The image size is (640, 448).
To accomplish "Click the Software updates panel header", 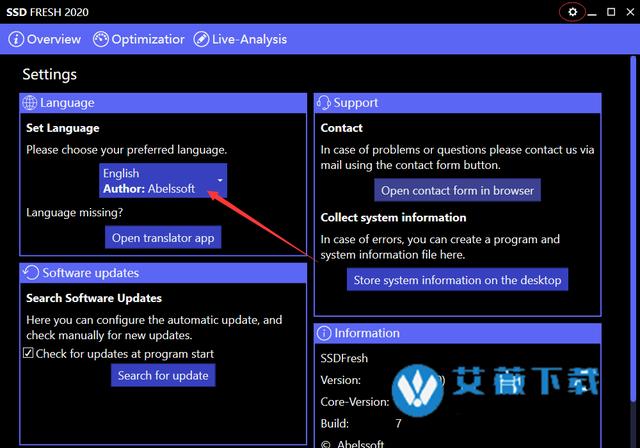I will pos(163,273).
